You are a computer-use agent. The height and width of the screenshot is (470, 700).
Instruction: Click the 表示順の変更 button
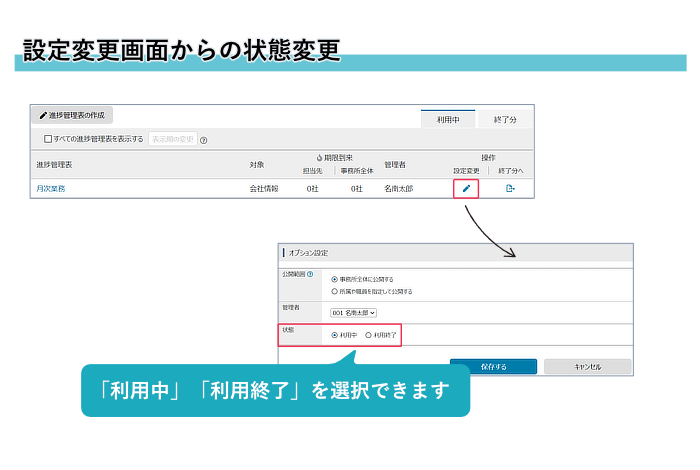(x=173, y=139)
